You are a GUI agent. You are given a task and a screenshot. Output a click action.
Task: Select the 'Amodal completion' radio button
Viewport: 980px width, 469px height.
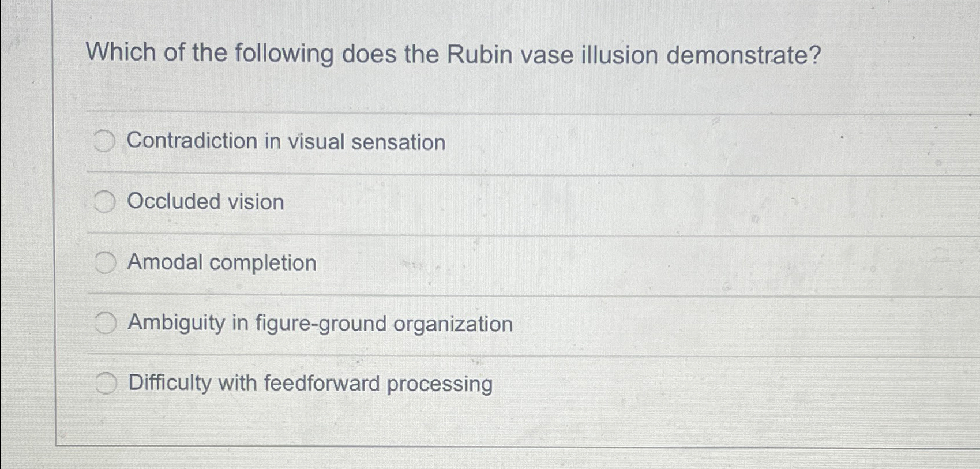tap(106, 262)
